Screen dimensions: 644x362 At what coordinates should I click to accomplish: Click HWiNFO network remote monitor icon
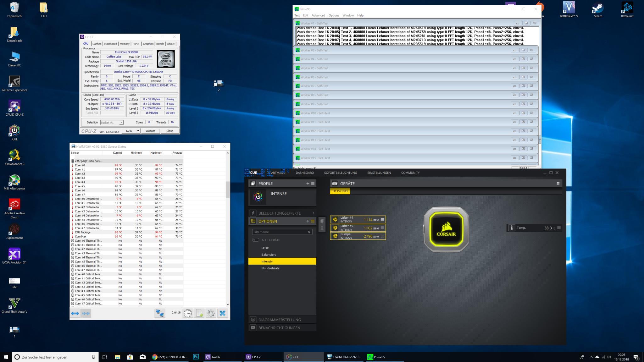click(x=160, y=313)
